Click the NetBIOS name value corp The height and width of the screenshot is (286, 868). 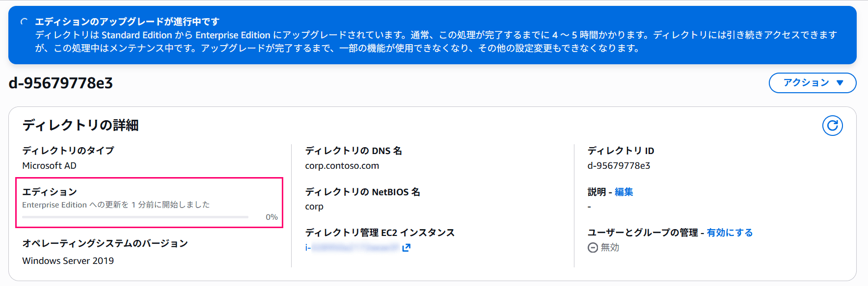click(x=314, y=207)
